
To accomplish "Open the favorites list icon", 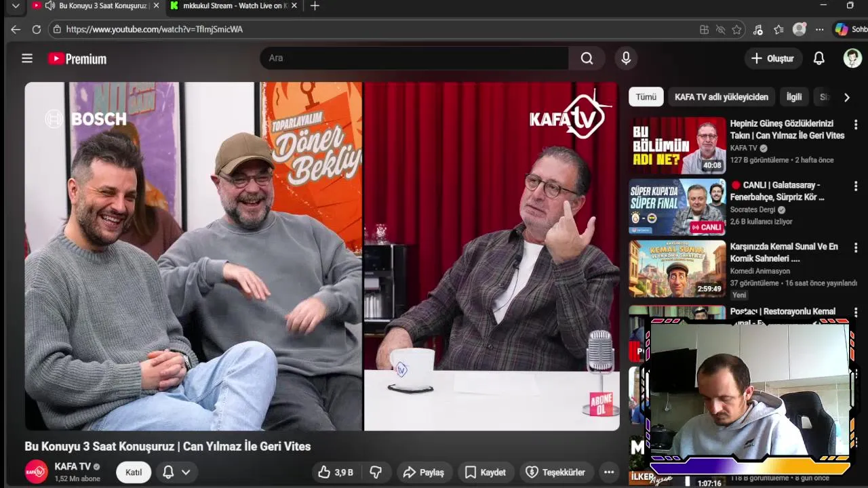I will pyautogui.click(x=778, y=30).
